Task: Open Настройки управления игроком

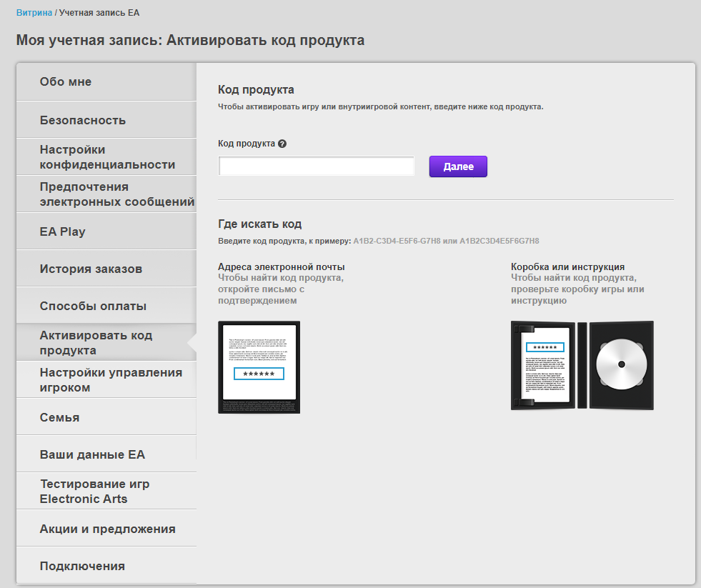Action: 106,379
